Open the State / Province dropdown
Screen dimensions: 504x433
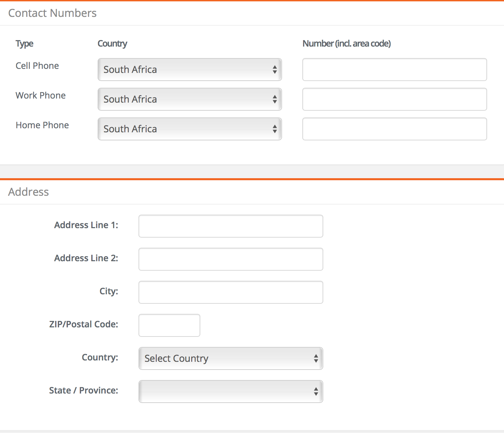pos(231,391)
